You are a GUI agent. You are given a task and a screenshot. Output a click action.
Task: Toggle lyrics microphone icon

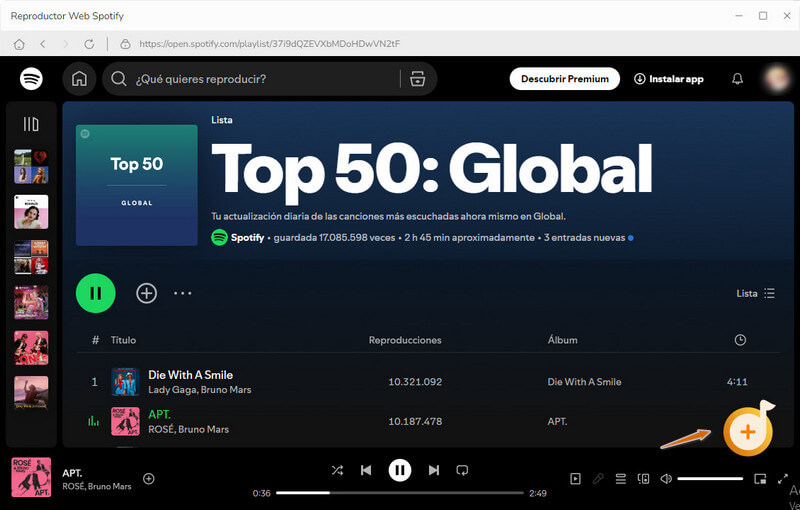click(x=598, y=479)
